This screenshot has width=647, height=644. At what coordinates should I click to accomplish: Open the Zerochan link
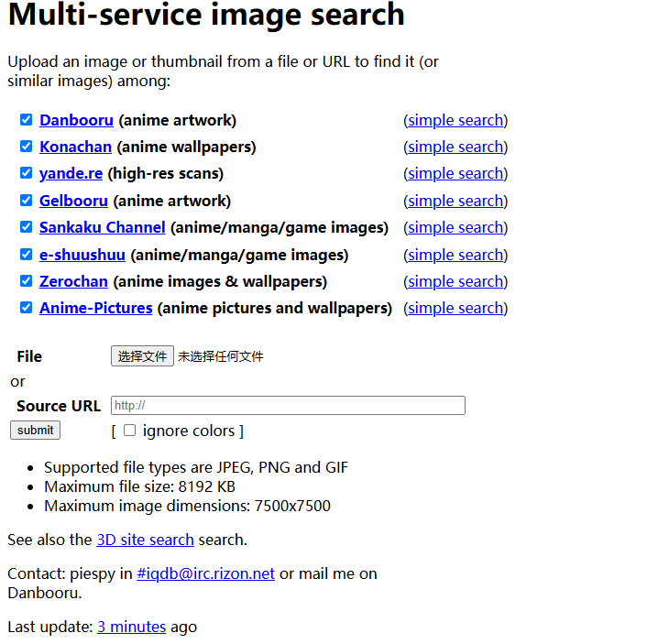[x=73, y=281]
